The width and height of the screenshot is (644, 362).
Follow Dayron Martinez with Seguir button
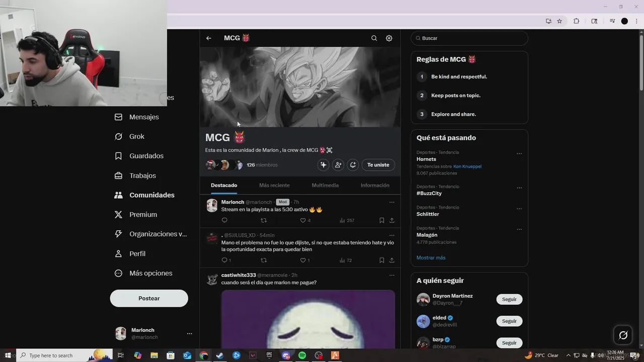tap(509, 299)
